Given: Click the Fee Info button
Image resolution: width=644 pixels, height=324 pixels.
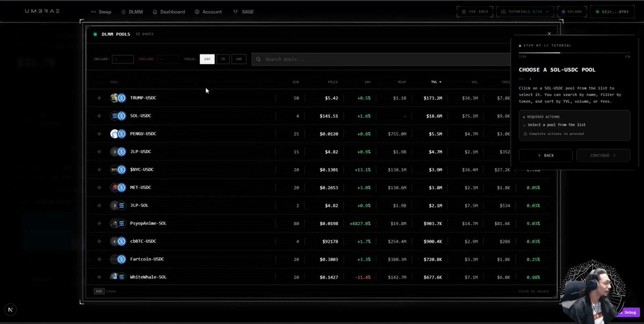Looking at the screenshot, I should 475,11.
